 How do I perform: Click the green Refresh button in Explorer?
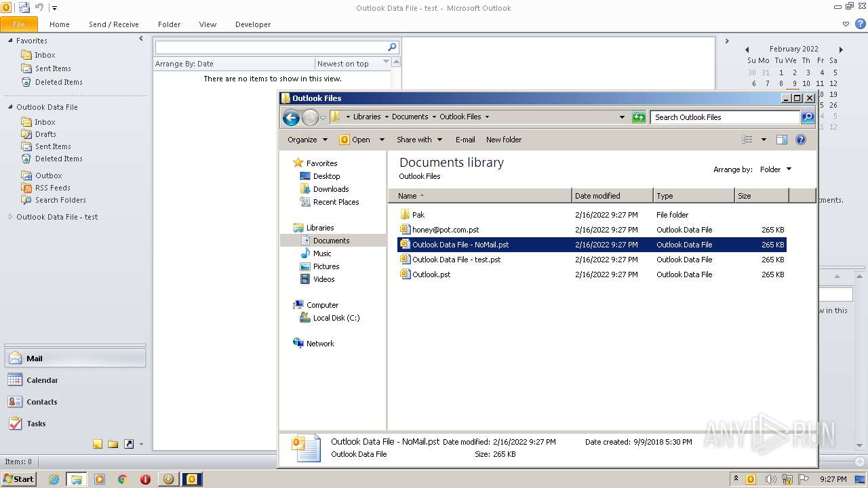[639, 117]
